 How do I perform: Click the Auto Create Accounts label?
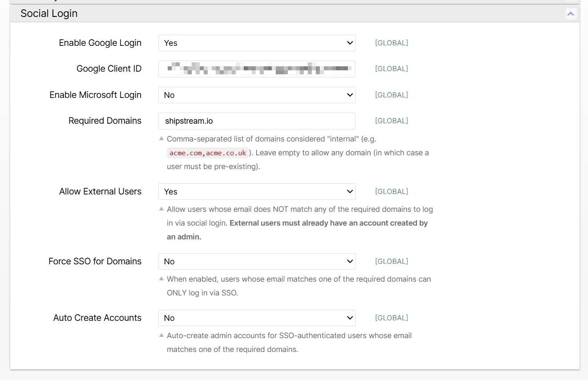(97, 318)
